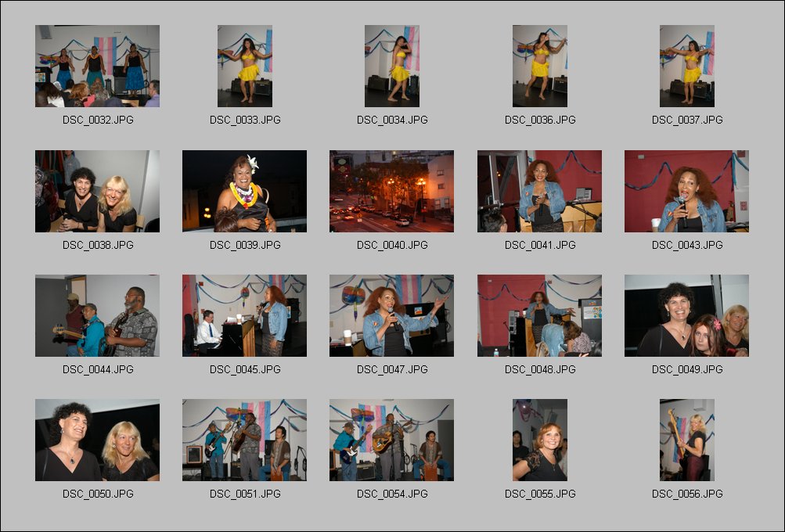Click the file name label DSC_0032.JPG
785x532 pixels.
98,120
